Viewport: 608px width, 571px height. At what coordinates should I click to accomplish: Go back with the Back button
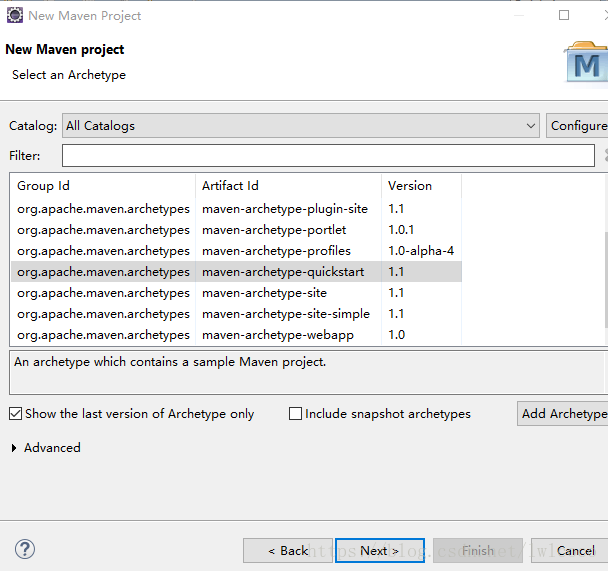coord(288,550)
